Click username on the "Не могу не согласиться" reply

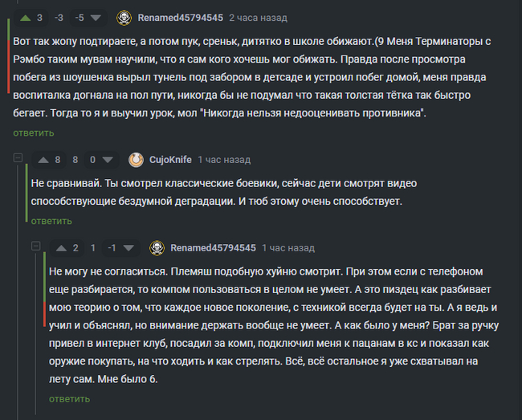213,247
